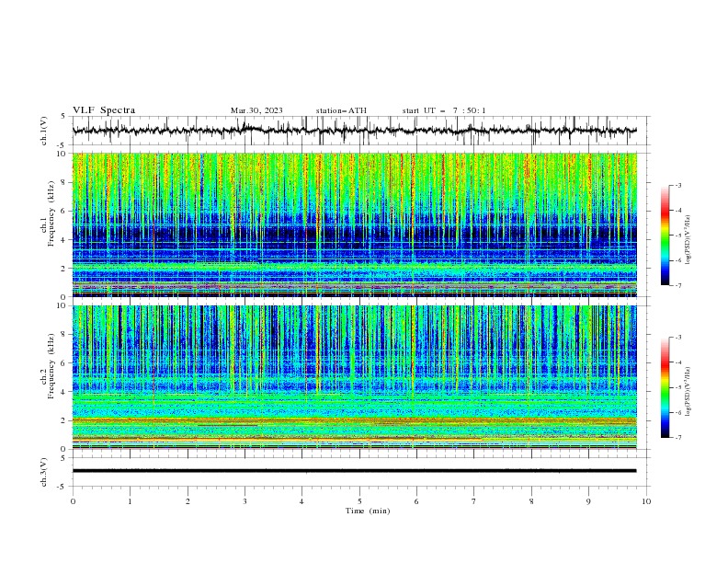Click time axis tick label "9"
Image resolution: width=728 pixels, height=563 pixels.
pyautogui.click(x=588, y=501)
